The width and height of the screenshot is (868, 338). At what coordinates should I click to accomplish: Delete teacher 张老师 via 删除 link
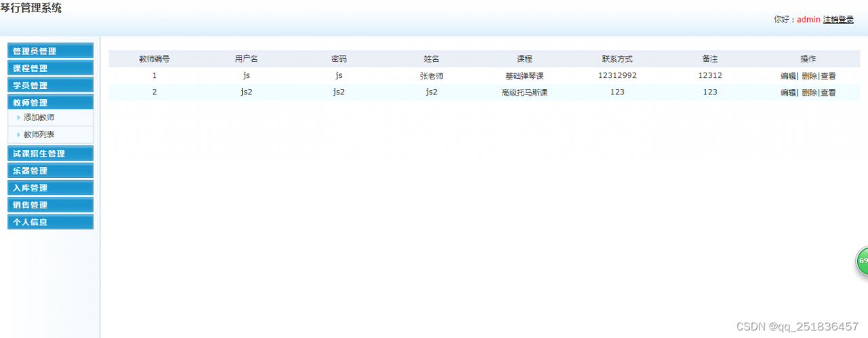pos(809,76)
